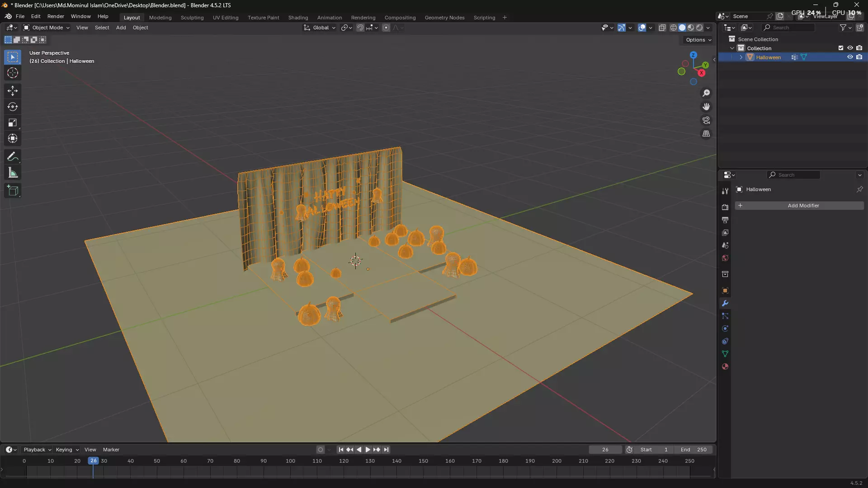Activate the Select Box tool
Viewport: 868px width, 488px height.
[x=13, y=57]
